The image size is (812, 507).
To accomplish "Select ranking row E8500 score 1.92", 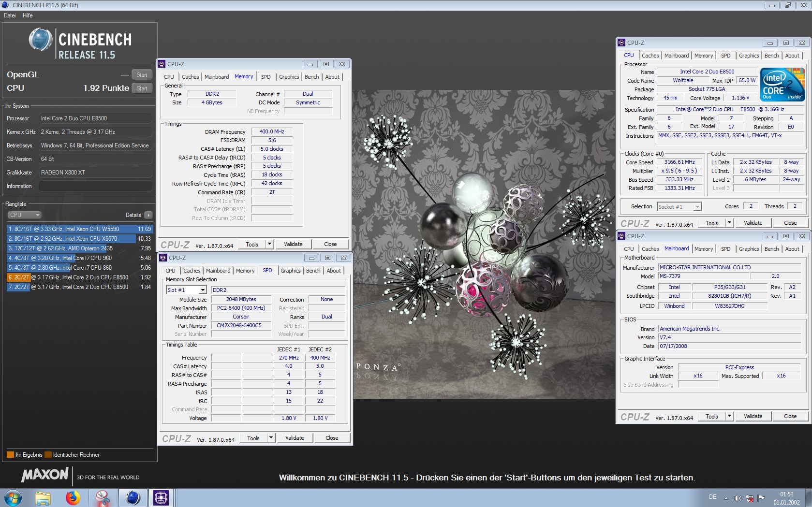I will click(x=79, y=277).
